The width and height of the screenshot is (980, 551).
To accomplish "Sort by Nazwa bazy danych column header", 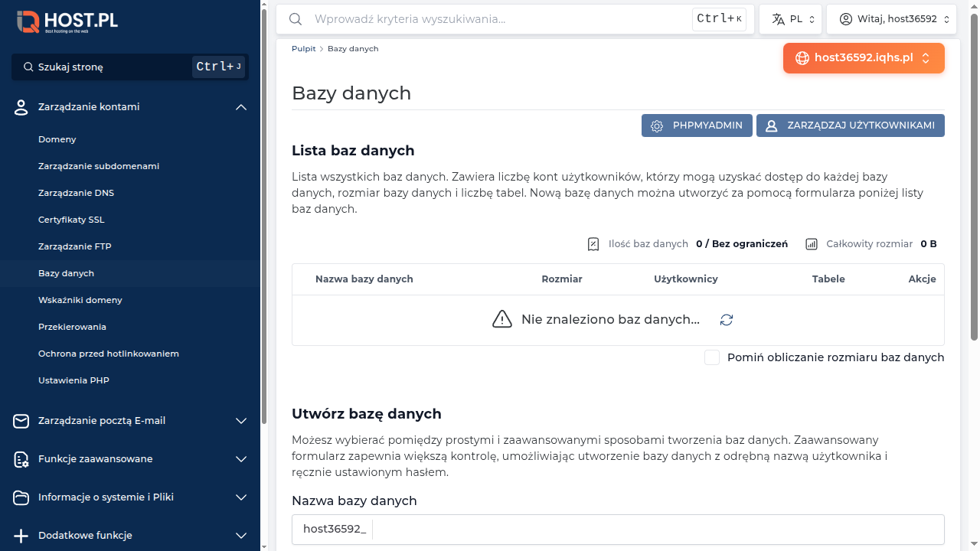I will pyautogui.click(x=364, y=279).
